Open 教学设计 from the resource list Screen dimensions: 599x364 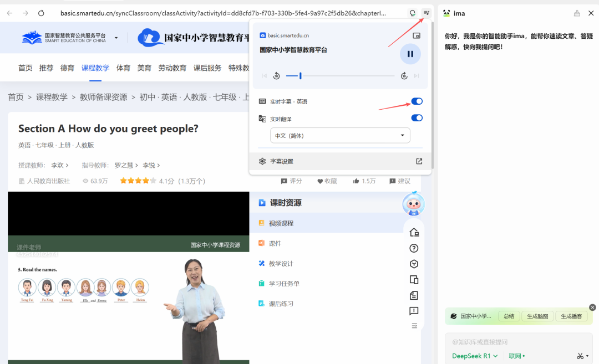pos(283,263)
